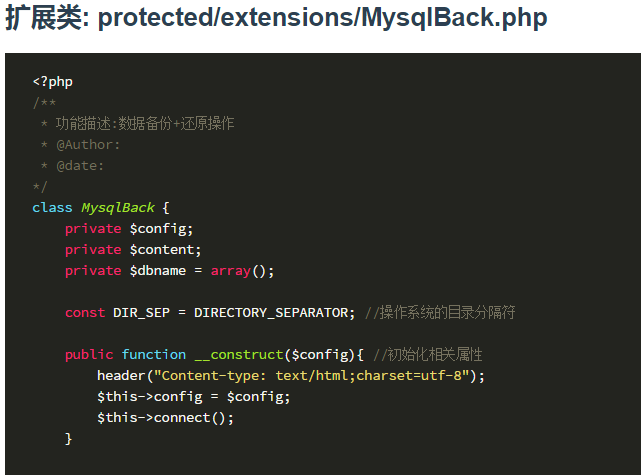Viewport: 642px width, 475px height.
Task: Click the __construct method name
Action: (239, 355)
